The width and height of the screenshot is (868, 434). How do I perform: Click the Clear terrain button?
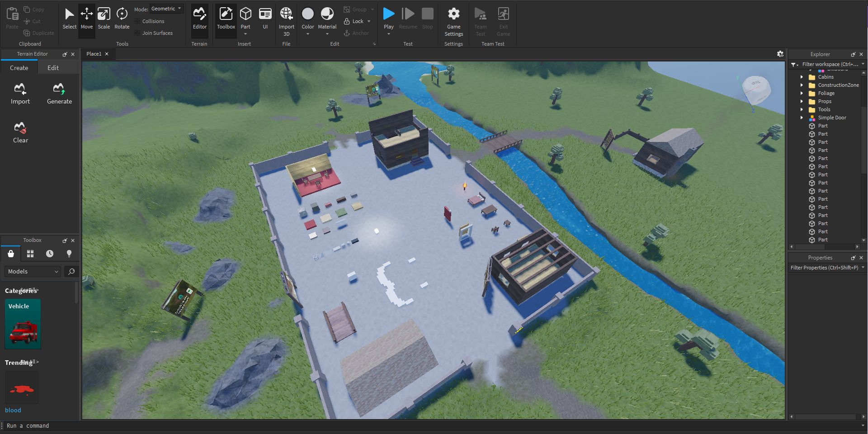[20, 132]
